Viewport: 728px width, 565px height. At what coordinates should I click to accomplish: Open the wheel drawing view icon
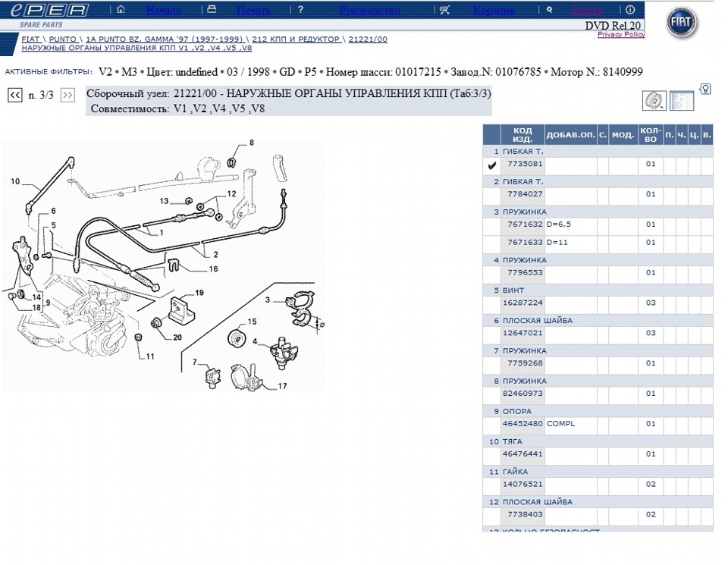(x=654, y=100)
